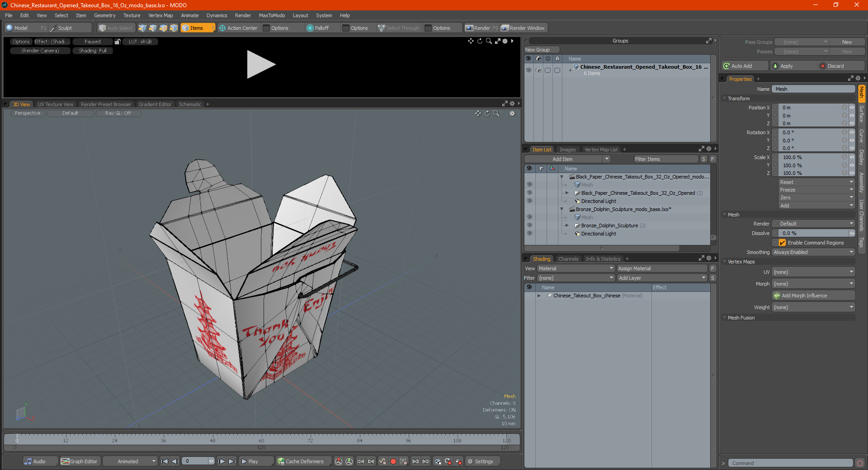Activate Action Center tool

click(x=238, y=28)
